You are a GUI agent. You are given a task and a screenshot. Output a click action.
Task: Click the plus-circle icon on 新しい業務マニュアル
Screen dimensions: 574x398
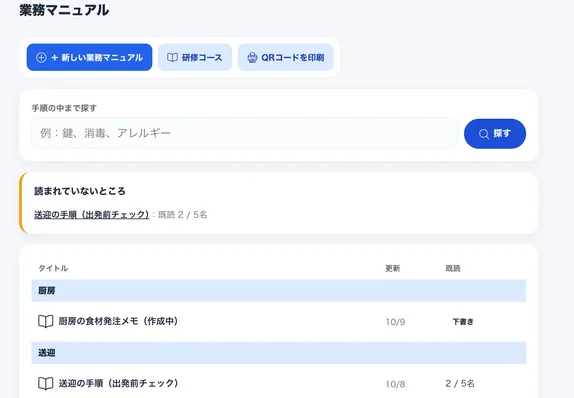pos(41,57)
